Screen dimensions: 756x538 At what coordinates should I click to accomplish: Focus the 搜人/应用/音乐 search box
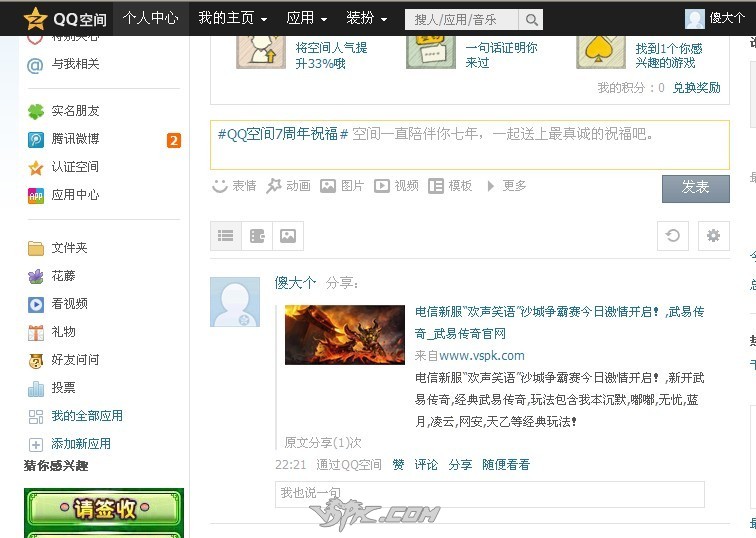[x=461, y=19]
